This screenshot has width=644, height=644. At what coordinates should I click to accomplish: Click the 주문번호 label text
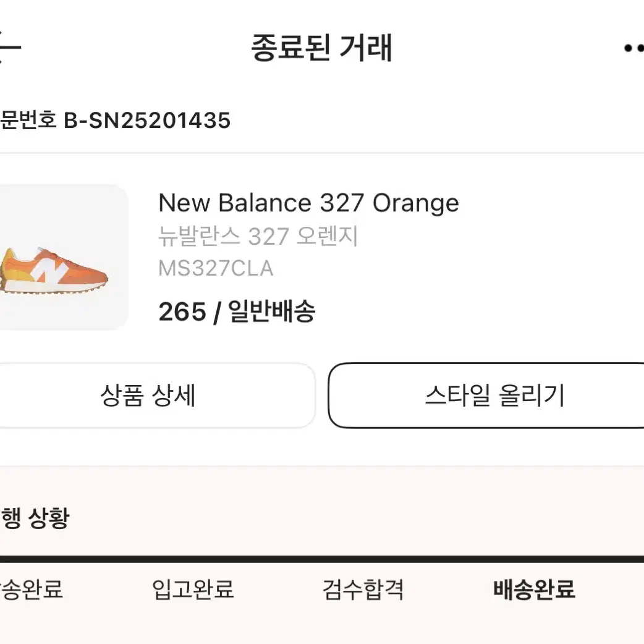click(28, 121)
